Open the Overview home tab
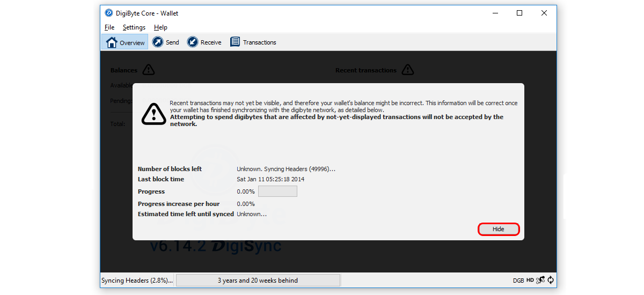Viewport: 644px width, 295px height. click(125, 42)
